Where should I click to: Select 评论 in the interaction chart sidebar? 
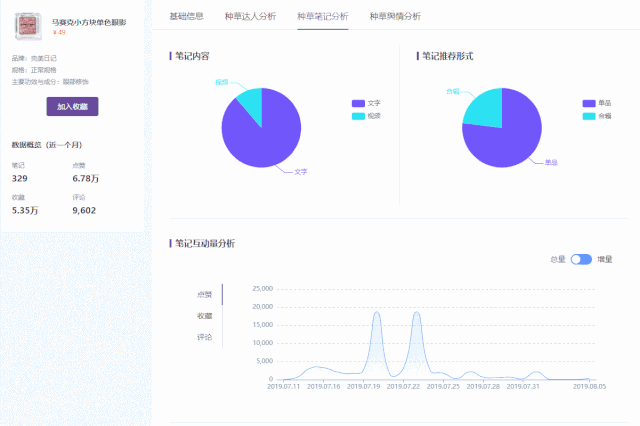click(204, 337)
